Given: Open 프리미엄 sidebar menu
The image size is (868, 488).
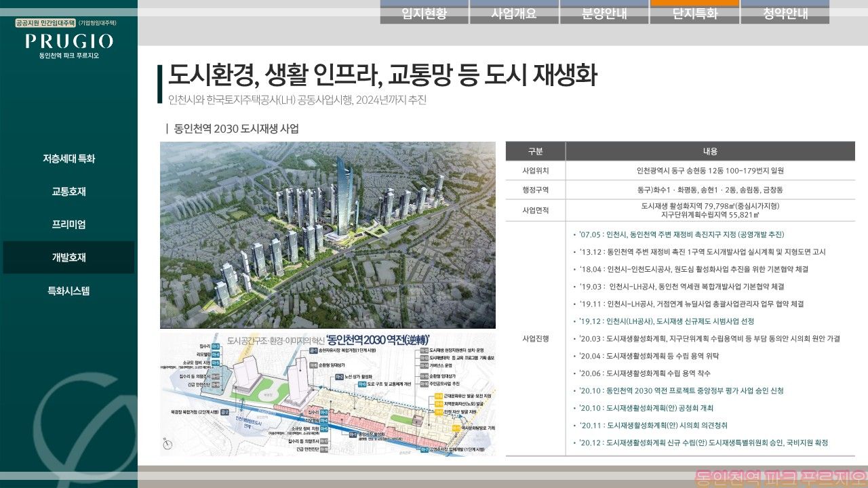Looking at the screenshot, I should (68, 224).
